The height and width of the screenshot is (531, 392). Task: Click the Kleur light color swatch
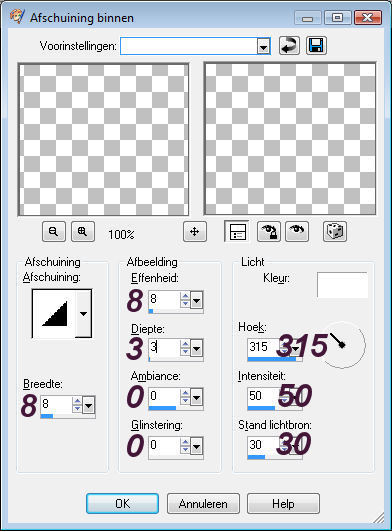pos(342,285)
